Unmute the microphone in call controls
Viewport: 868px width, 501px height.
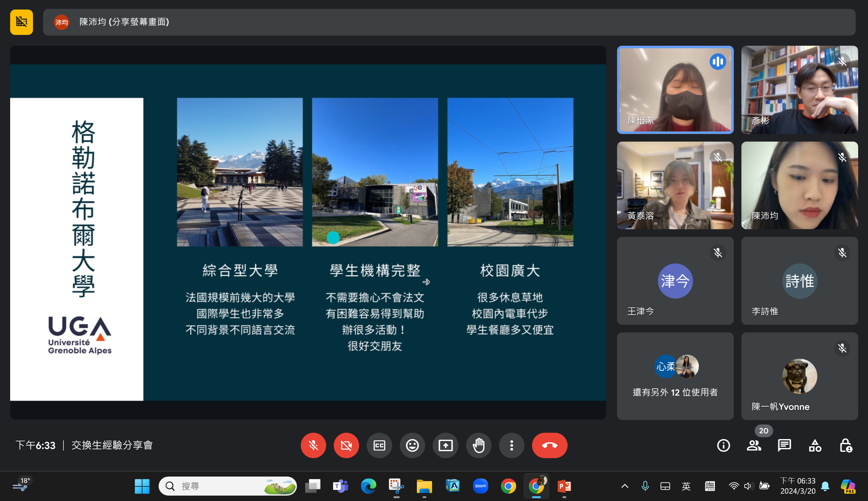point(313,445)
